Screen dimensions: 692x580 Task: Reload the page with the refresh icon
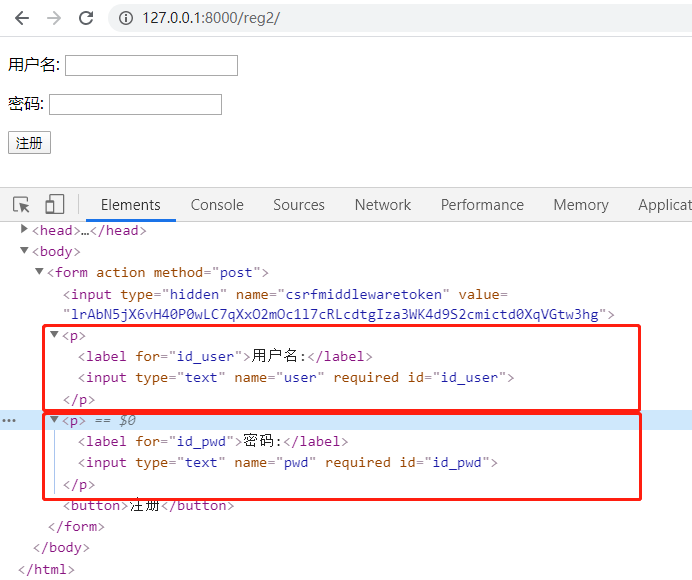pos(86,18)
